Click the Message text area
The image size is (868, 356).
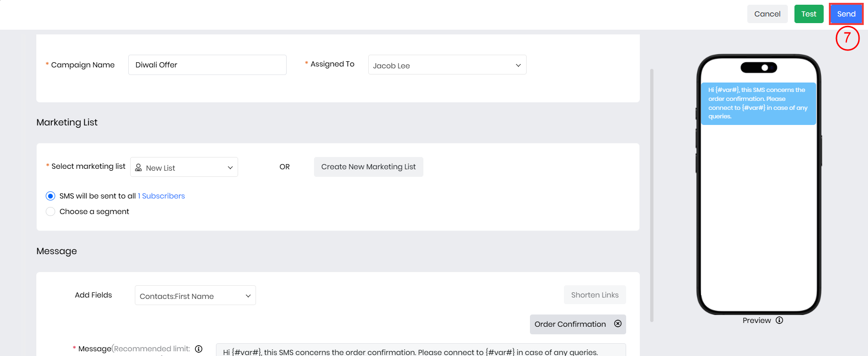point(421,351)
